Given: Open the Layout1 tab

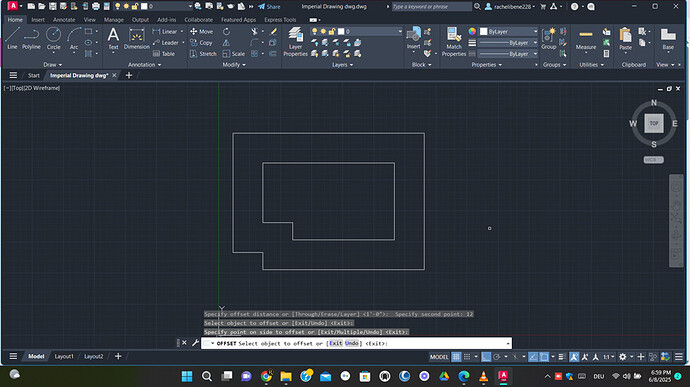Looking at the screenshot, I should [x=64, y=357].
